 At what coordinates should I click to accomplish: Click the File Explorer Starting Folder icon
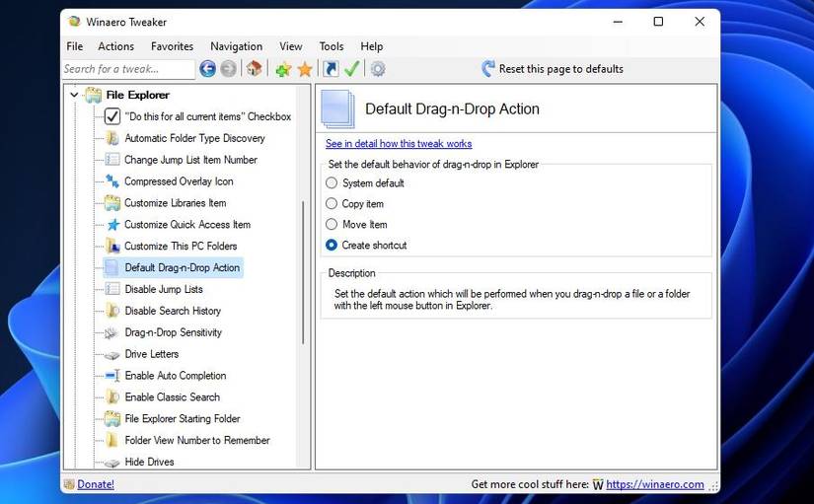[x=112, y=418]
